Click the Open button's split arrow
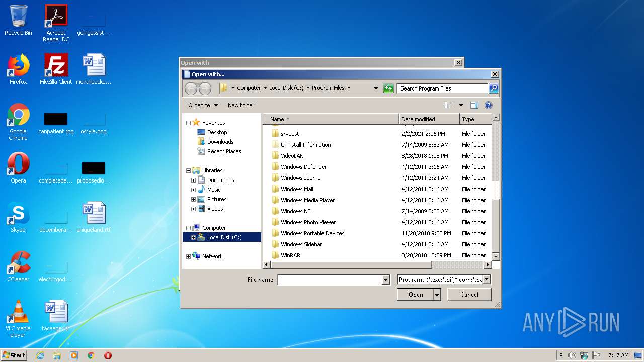Image resolution: width=644 pixels, height=362 pixels. [437, 295]
